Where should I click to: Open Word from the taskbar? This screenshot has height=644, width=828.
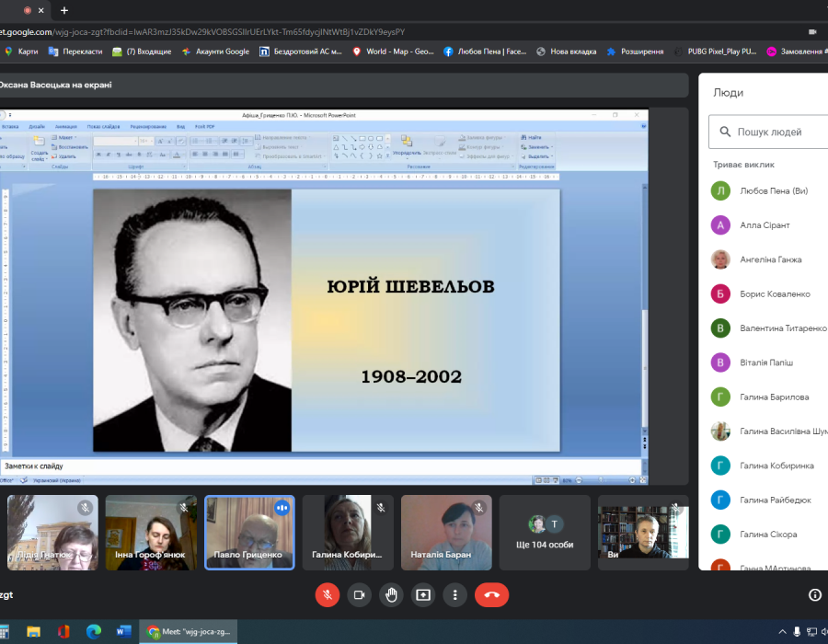[123, 632]
